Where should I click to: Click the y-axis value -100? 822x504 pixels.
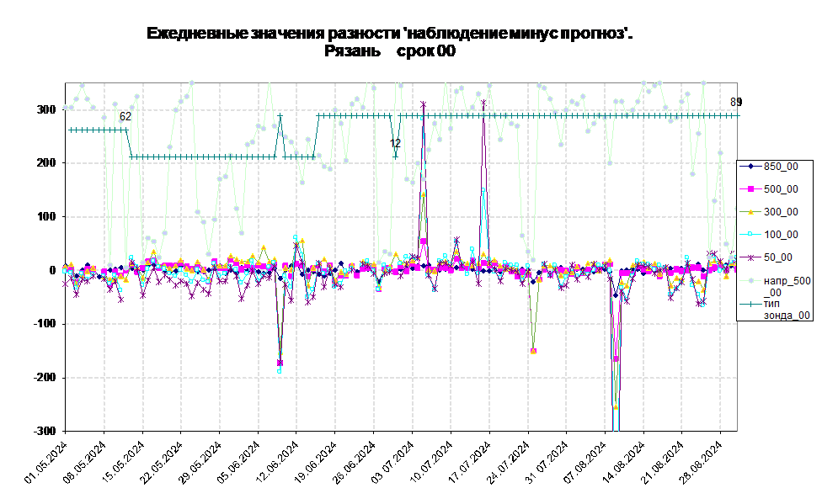[44, 324]
